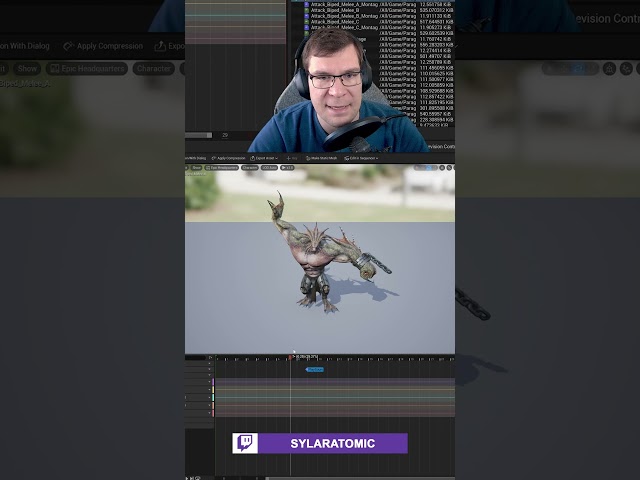Click the rightmost round sharp viewport icon
The width and height of the screenshot is (640, 480).
[449, 168]
